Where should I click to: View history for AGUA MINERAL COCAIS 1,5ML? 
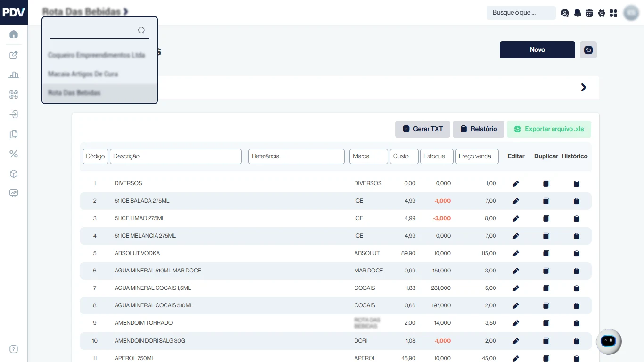click(x=576, y=288)
